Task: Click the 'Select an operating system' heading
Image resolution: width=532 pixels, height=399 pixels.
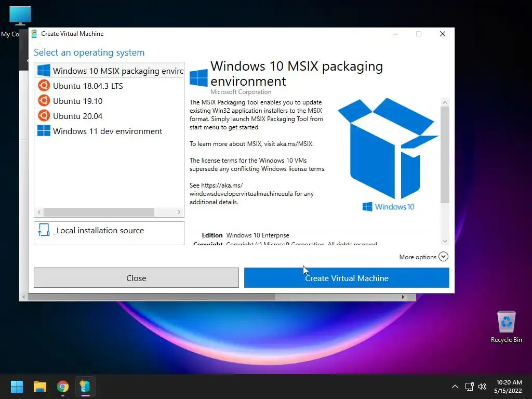Action: (89, 52)
